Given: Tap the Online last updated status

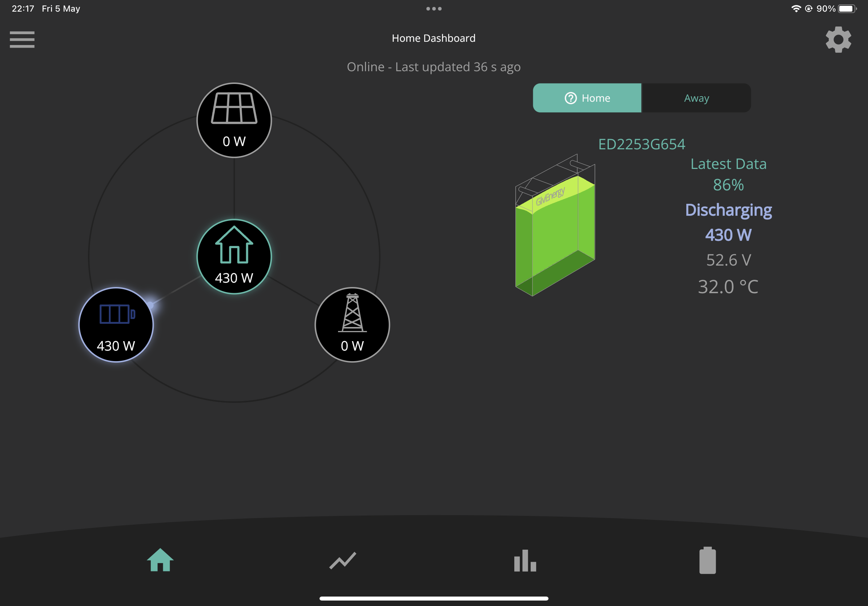Looking at the screenshot, I should point(434,67).
